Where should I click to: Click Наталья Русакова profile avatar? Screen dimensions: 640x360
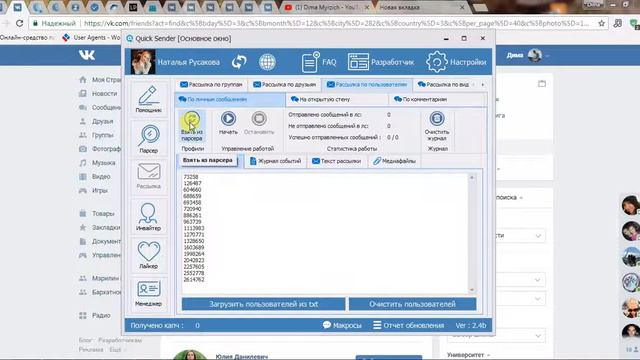click(143, 62)
